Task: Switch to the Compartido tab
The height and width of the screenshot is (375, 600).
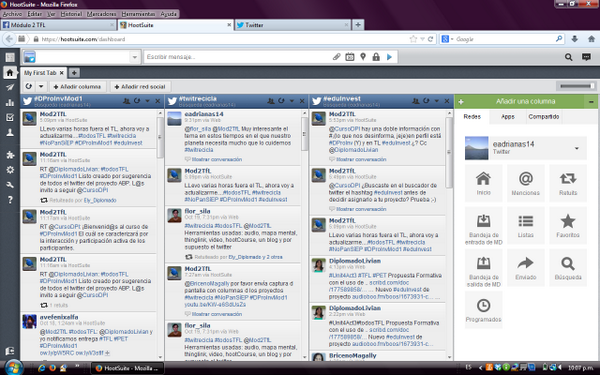Action: tap(544, 117)
